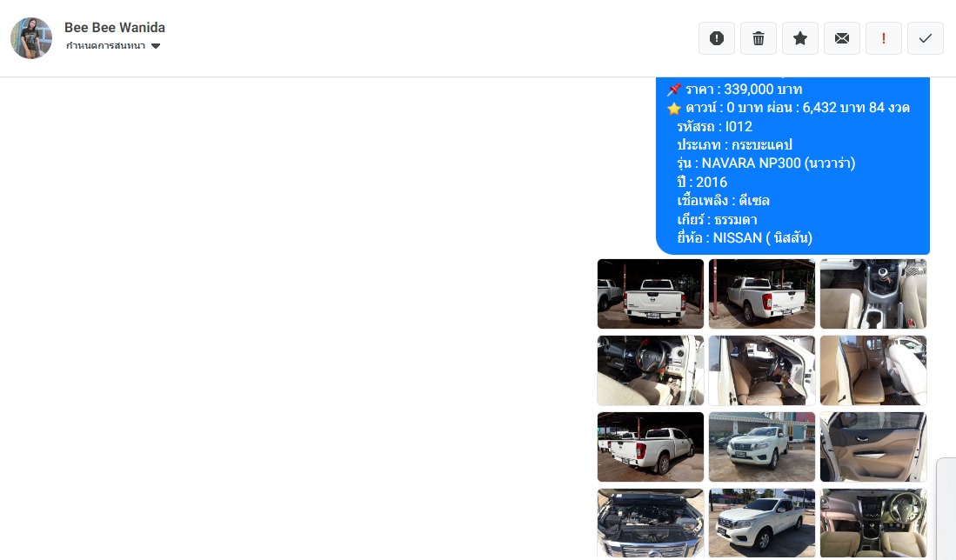Click the brand line ยี่ห้อ : NISSAN

pos(745,237)
